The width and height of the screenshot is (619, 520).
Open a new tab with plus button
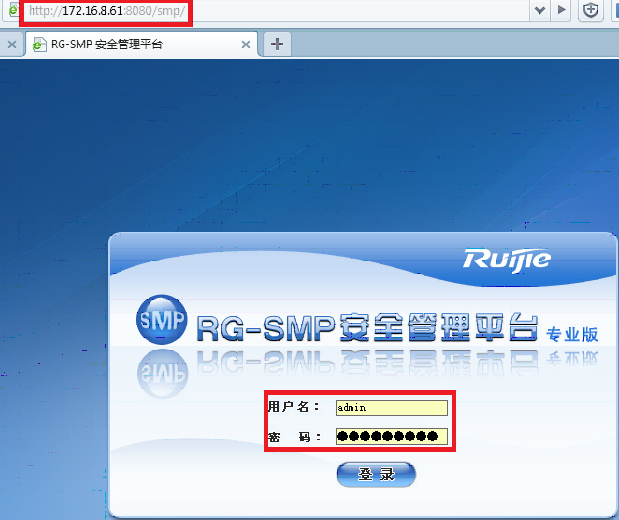coord(277,44)
